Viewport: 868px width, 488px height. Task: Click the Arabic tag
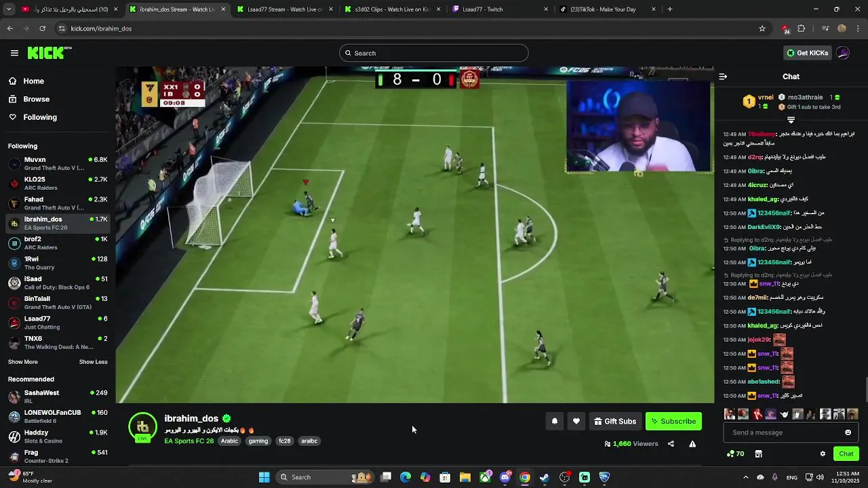(x=229, y=441)
